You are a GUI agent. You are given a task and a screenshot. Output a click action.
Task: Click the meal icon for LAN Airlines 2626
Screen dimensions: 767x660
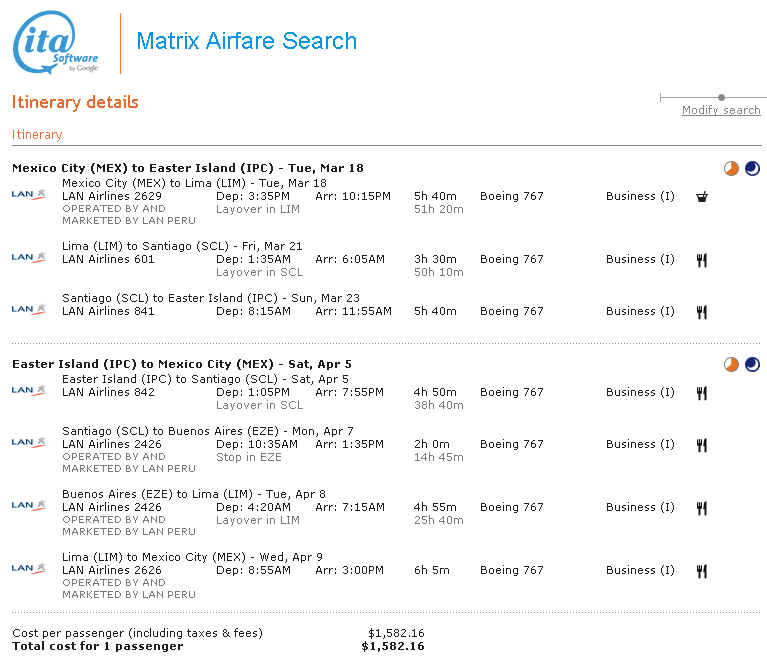point(702,571)
